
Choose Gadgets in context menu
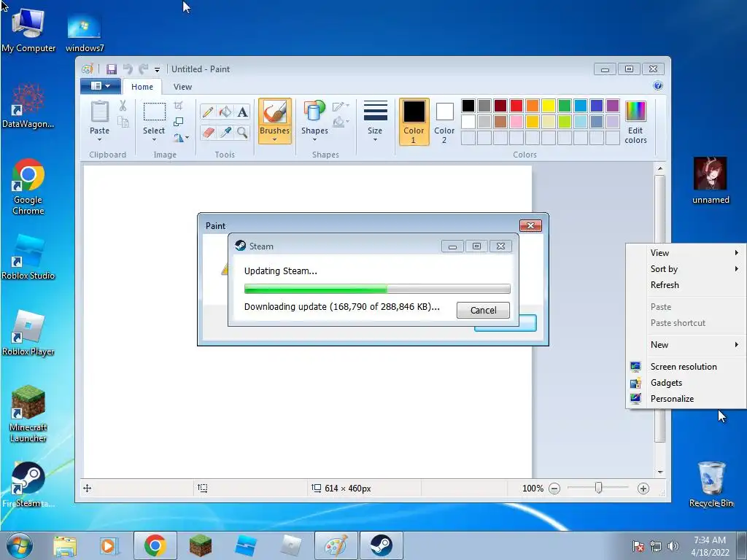click(686, 383)
